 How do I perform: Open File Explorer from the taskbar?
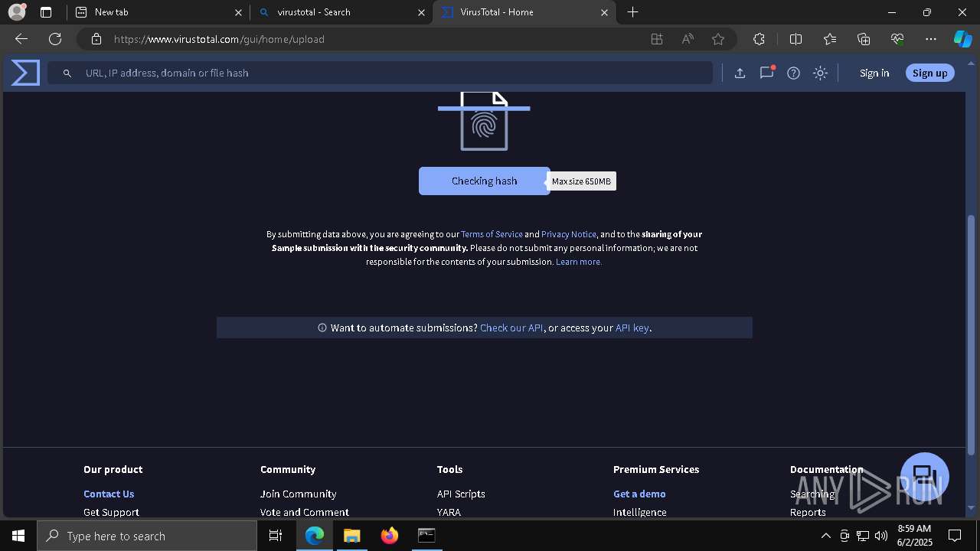351,536
